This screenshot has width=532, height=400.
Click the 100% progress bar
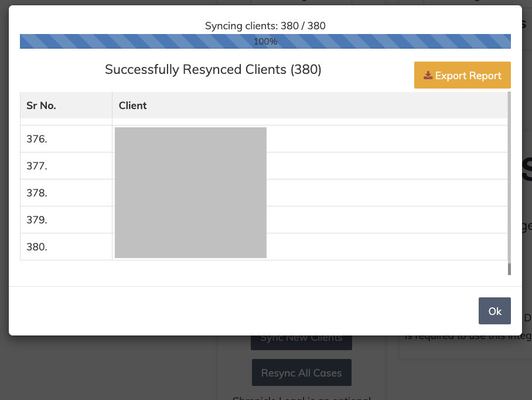click(x=265, y=41)
